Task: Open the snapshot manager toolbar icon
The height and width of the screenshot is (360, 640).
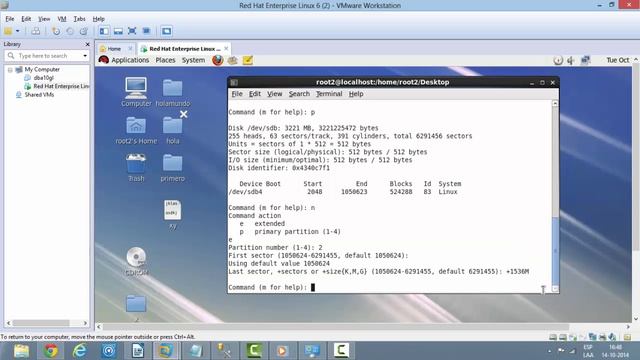Action: (x=84, y=31)
